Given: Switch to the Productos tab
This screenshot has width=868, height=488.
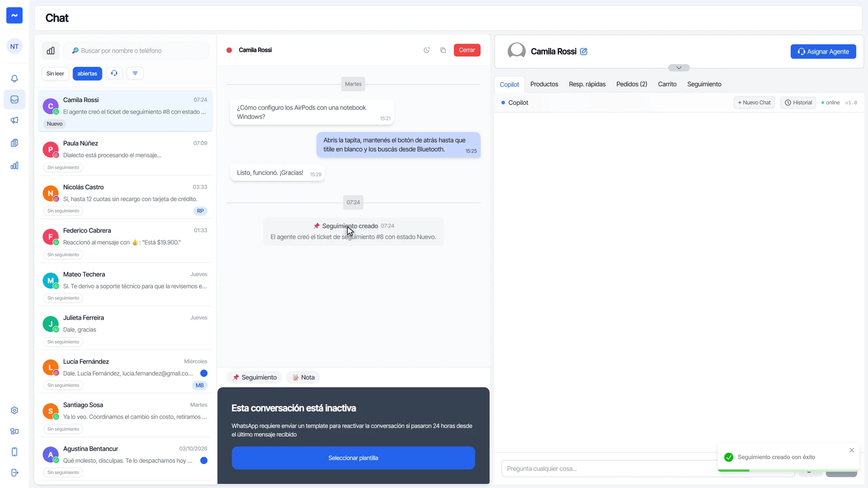Looking at the screenshot, I should [544, 84].
